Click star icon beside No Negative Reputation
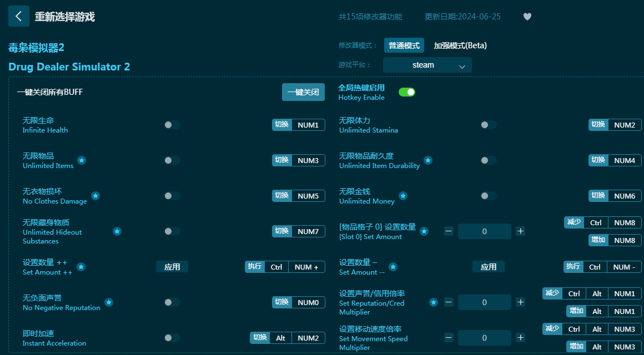 pyautogui.click(x=108, y=302)
